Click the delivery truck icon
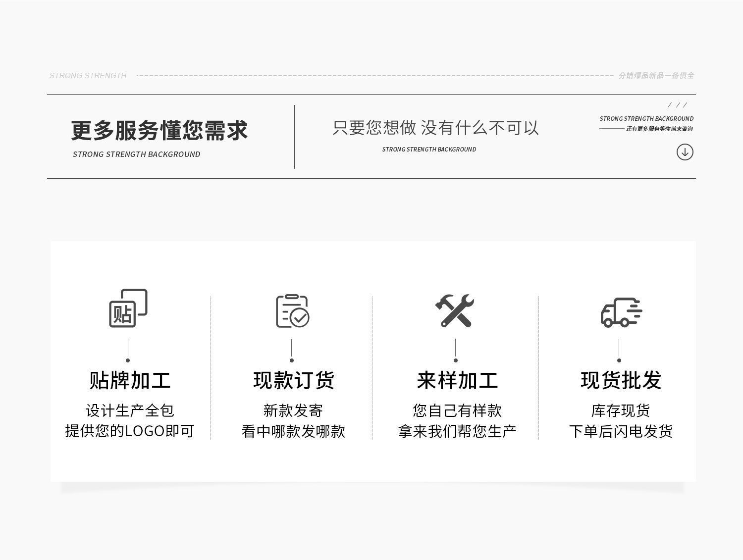 (621, 312)
